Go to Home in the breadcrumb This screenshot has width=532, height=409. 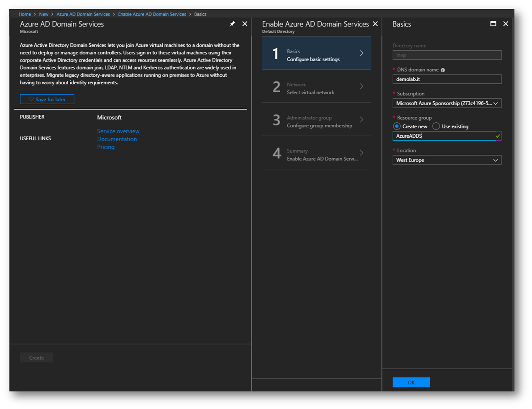tap(25, 14)
